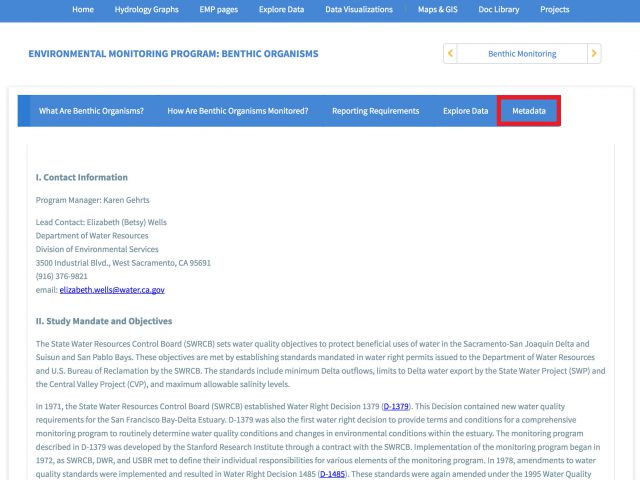640x480 pixels.
Task: Click the Department of Water Resources line
Action: (x=92, y=236)
